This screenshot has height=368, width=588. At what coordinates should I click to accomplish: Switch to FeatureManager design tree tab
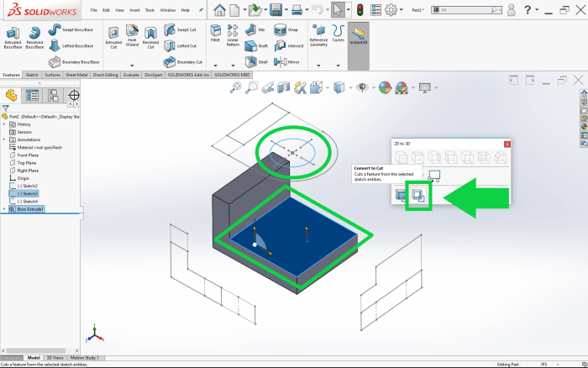coord(11,96)
